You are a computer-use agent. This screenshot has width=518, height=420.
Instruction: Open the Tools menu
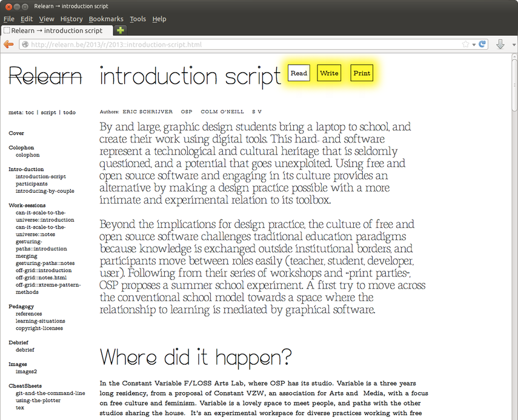coord(138,19)
